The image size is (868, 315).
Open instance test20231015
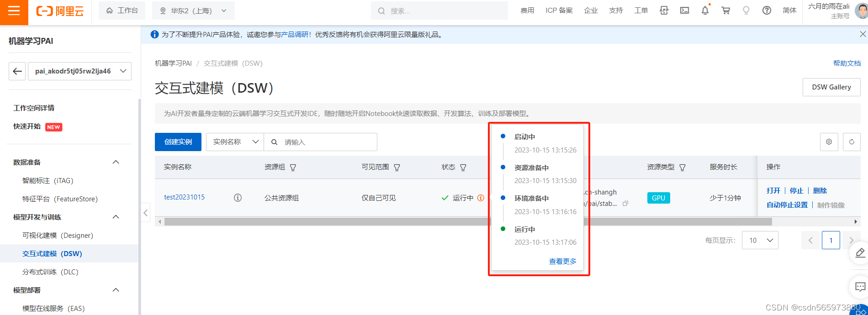(184, 197)
